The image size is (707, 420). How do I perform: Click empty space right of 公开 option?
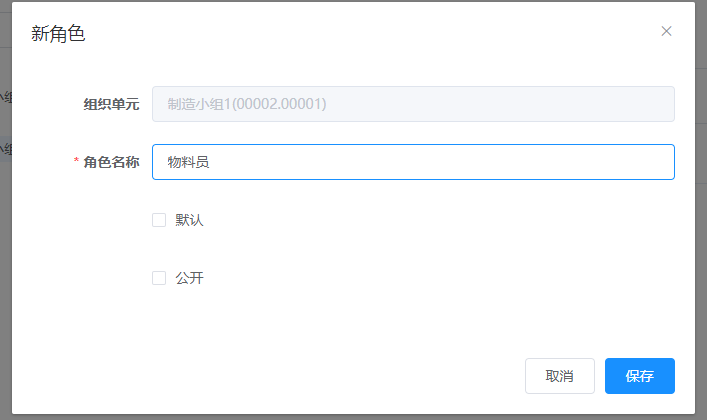click(420, 278)
